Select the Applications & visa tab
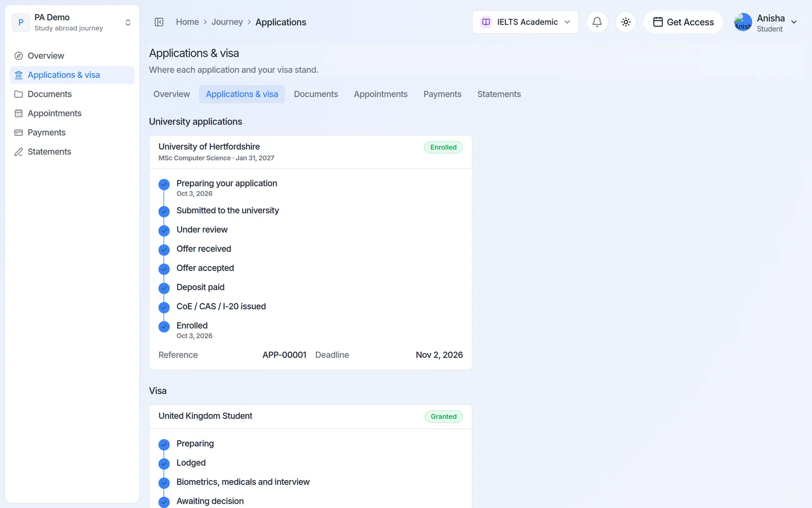Screen dimensions: 812x508 coord(242,94)
